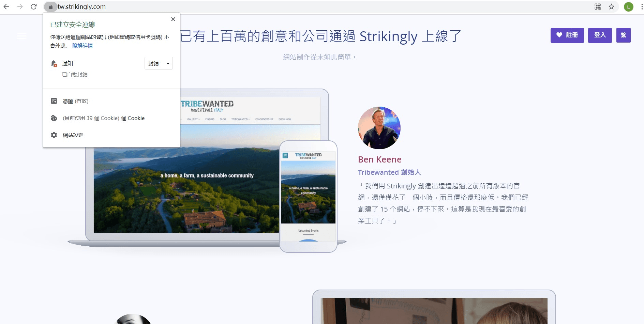
Task: Open the QR code icon in address bar
Action: point(598,7)
